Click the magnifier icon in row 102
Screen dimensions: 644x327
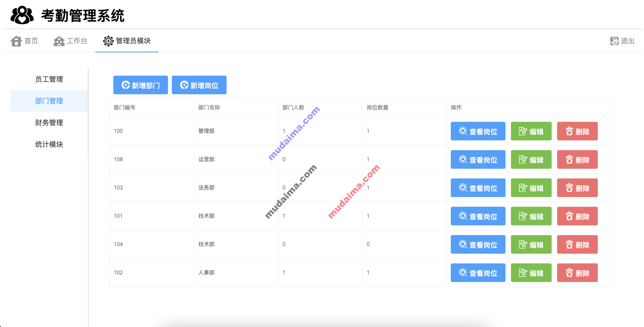(463, 272)
